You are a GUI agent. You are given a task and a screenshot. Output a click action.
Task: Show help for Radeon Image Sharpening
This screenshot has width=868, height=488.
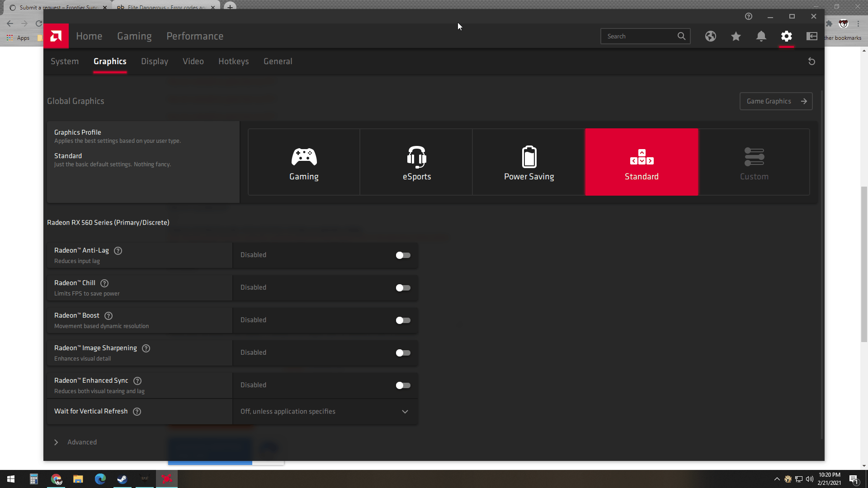pos(146,348)
